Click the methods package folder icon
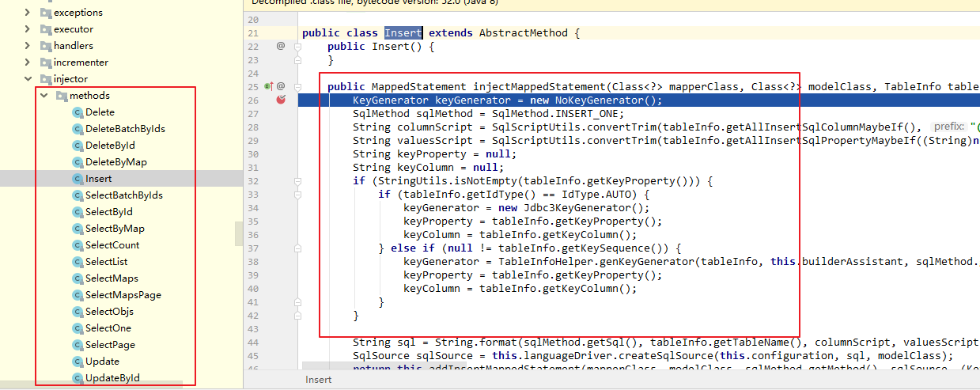The width and height of the screenshot is (980, 390). tap(62, 96)
